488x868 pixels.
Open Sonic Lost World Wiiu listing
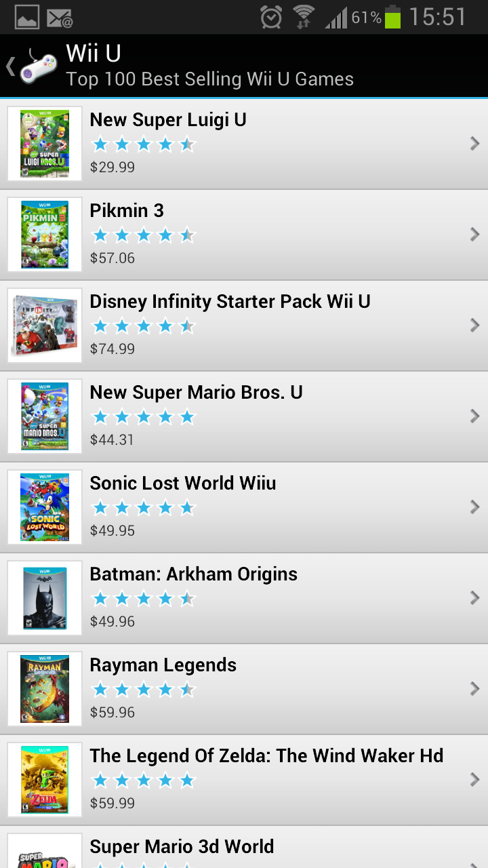(x=244, y=507)
